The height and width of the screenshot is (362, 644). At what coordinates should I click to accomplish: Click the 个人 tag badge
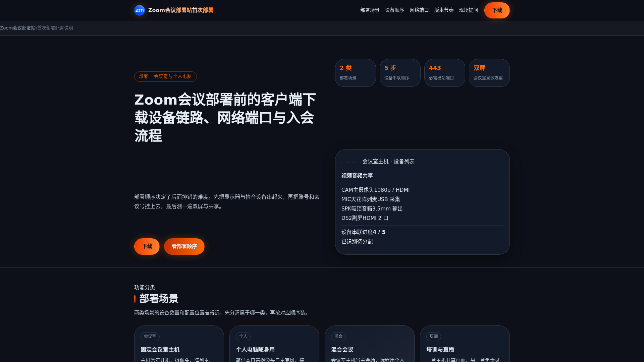click(x=243, y=337)
